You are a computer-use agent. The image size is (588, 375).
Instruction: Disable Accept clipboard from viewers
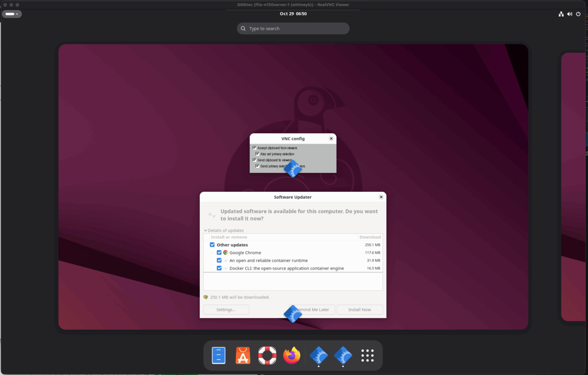pos(254,148)
